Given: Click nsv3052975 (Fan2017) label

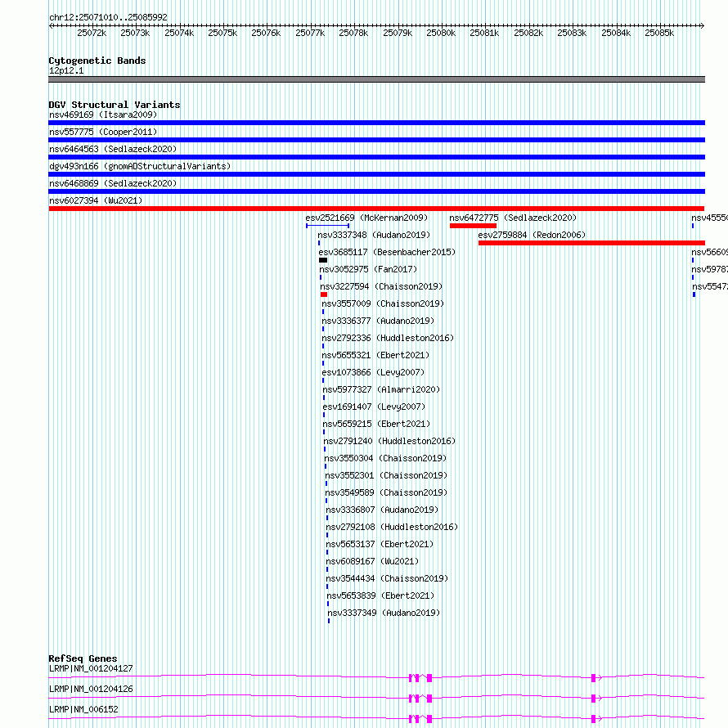Looking at the screenshot, I should pos(368,269).
